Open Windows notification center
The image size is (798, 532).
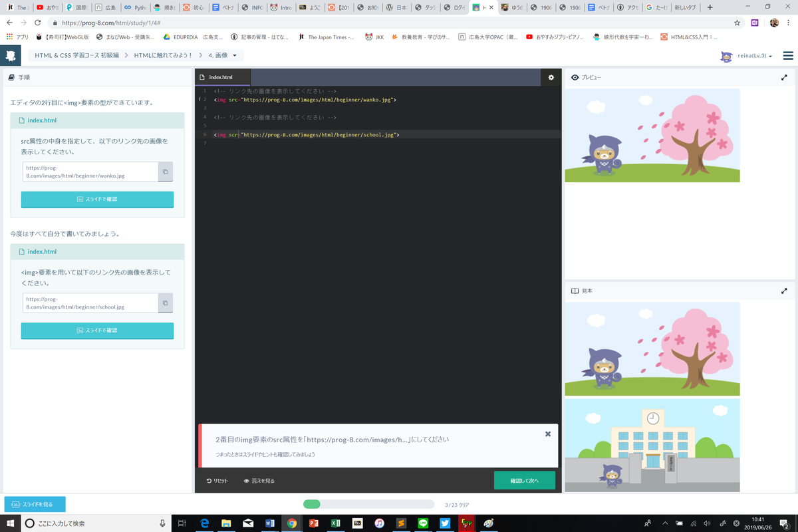coord(785,523)
